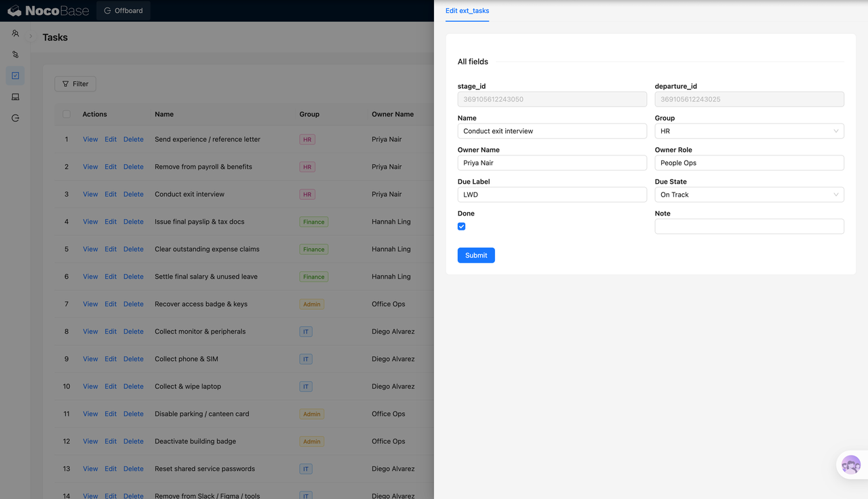Edit the Collect monitor & peripherals task
Viewport: 868px width, 499px height.
(111, 332)
